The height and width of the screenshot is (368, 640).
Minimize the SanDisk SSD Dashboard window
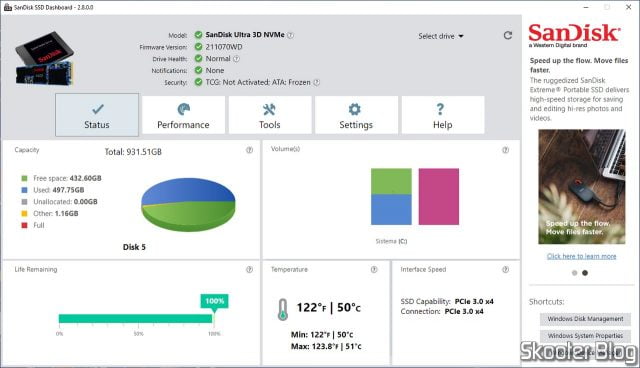tap(586, 7)
